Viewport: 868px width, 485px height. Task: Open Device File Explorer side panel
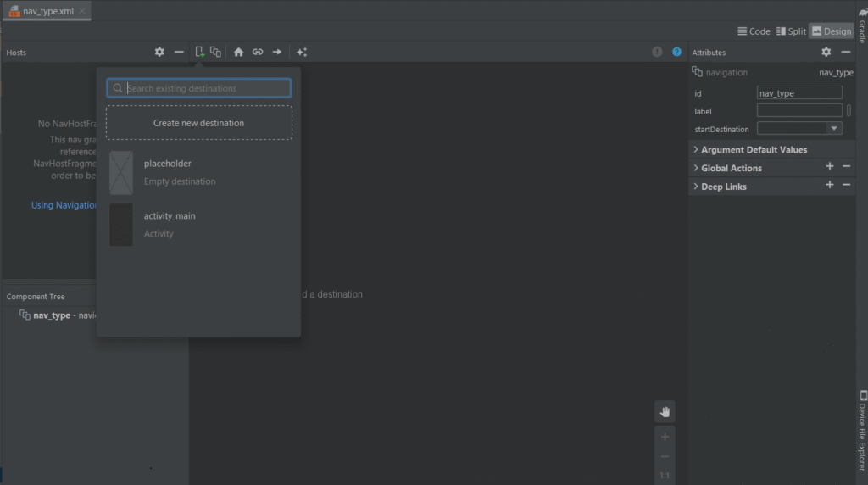tap(862, 431)
